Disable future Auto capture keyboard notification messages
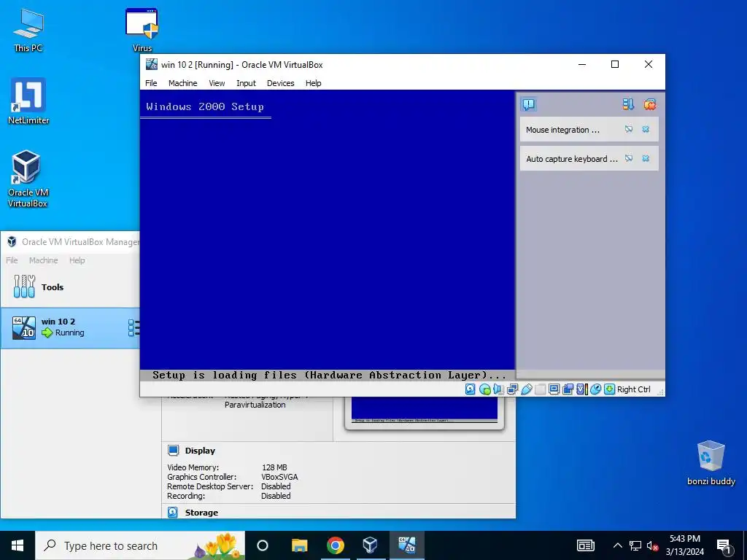 [629, 158]
